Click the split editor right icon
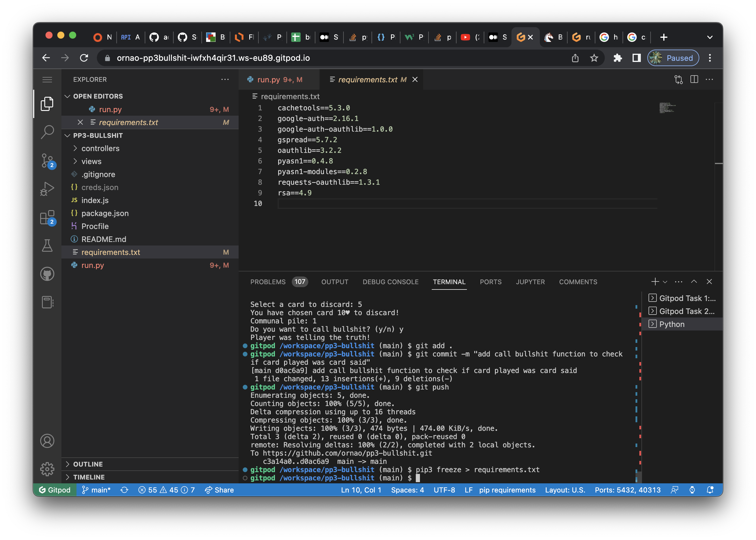Image resolution: width=756 pixels, height=540 pixels. (x=694, y=79)
